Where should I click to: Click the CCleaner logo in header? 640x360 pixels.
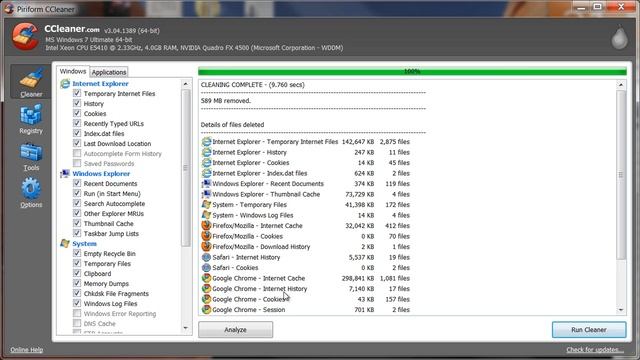(25, 37)
